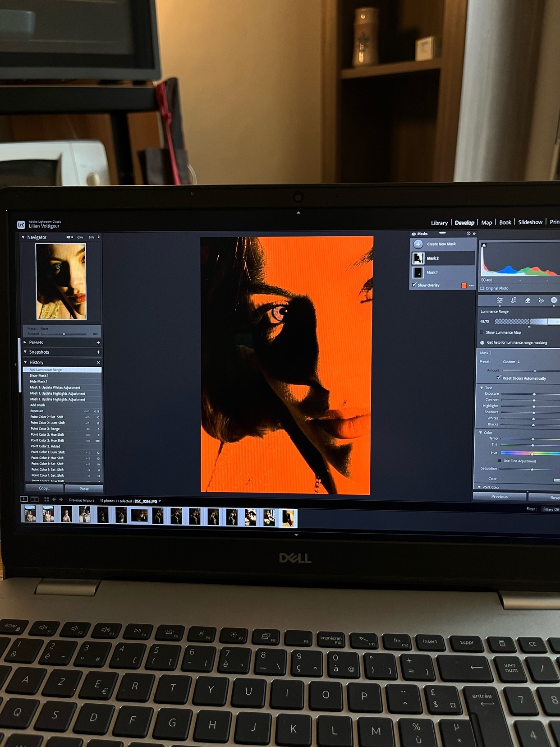Enable Use Fine Adjustment checkbox
Screen dimensions: 560x747
click(x=499, y=461)
